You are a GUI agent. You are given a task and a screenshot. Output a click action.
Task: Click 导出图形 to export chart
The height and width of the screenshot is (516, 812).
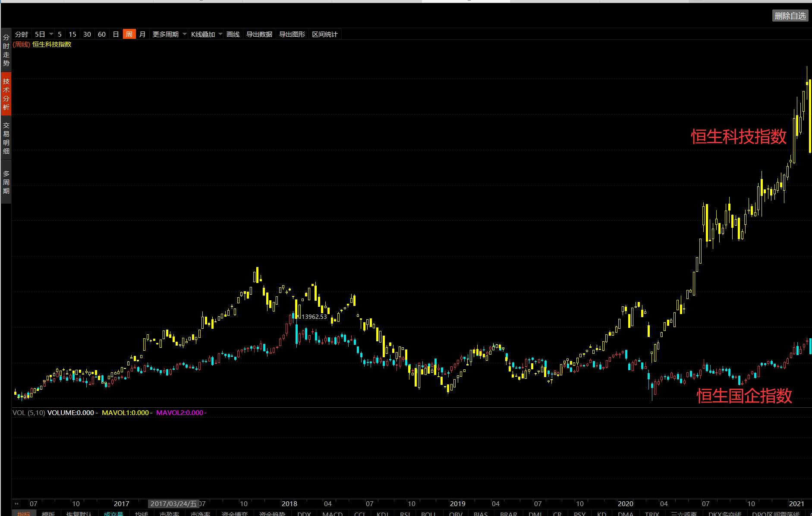pyautogui.click(x=292, y=34)
